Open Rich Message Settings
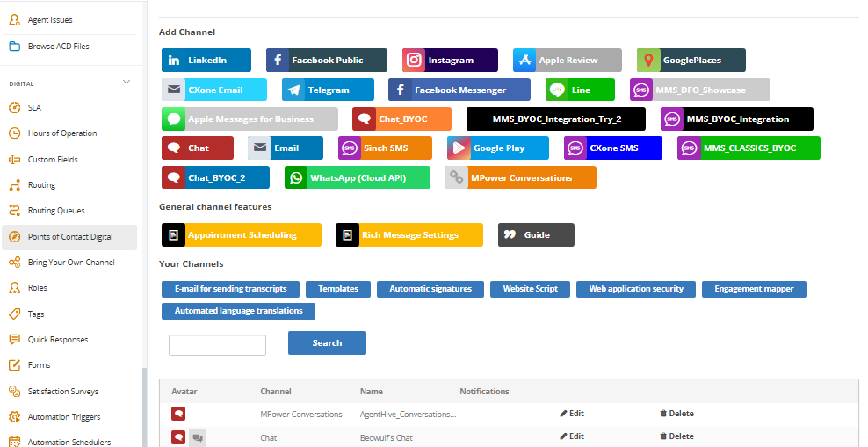The image size is (868, 447). [x=409, y=235]
